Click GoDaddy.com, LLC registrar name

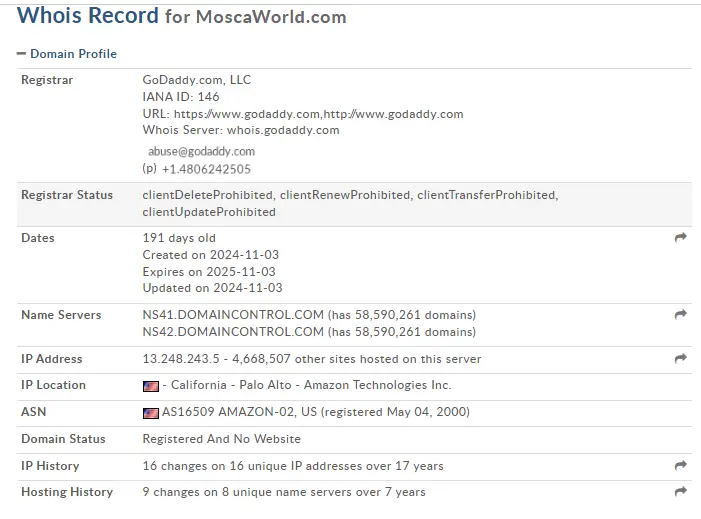(x=197, y=80)
